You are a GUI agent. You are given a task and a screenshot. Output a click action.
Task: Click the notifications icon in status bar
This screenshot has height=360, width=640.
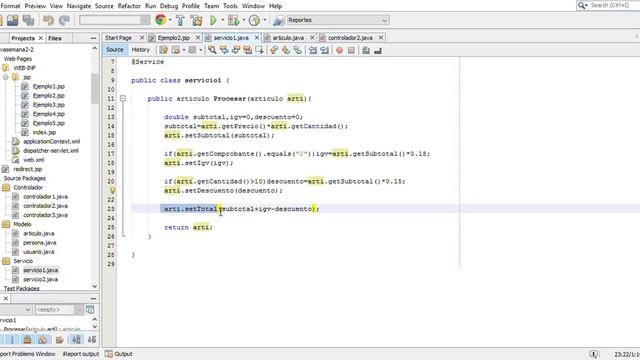point(594,354)
